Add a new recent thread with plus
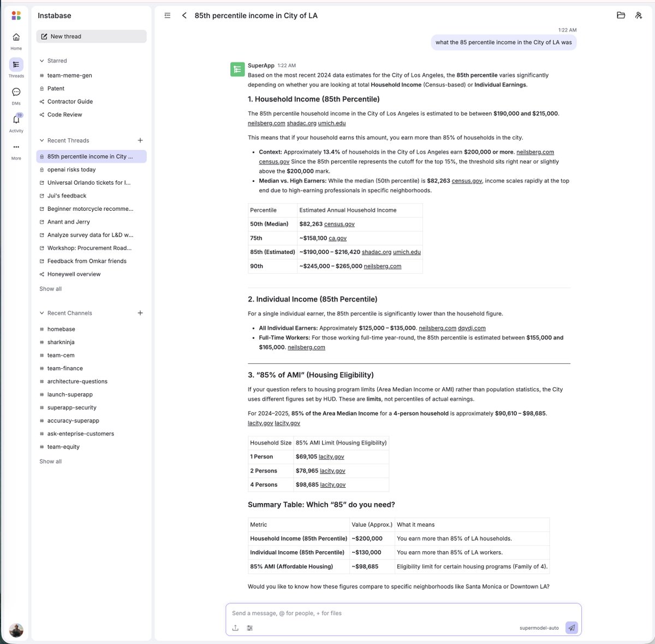Viewport: 655px width, 644px height. (140, 140)
